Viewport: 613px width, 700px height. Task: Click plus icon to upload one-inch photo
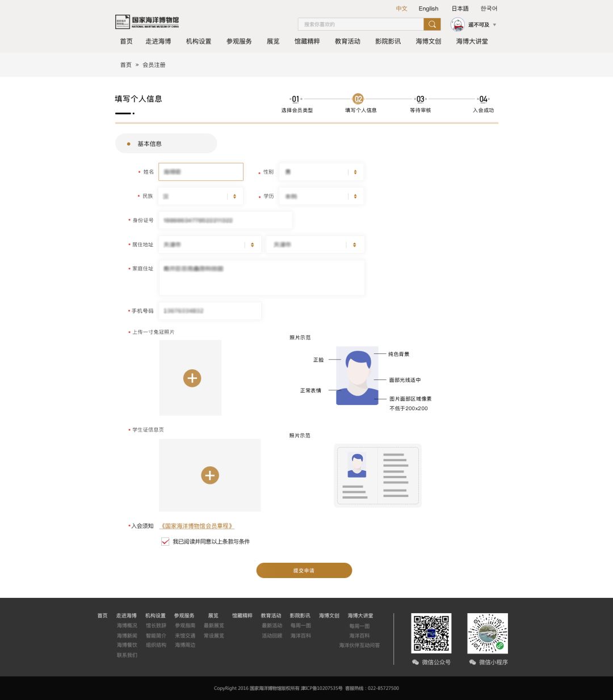tap(192, 378)
